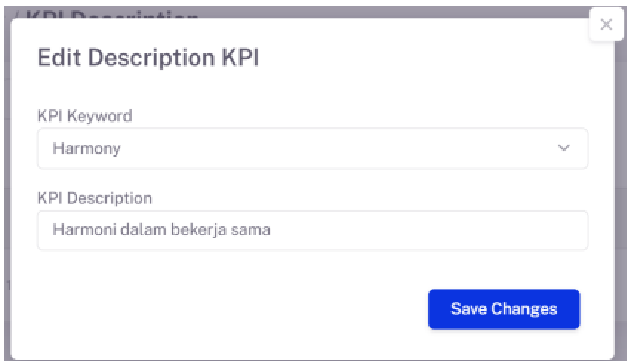The height and width of the screenshot is (364, 628).
Task: Click the X icon to dismiss the dialog
Action: click(x=607, y=24)
